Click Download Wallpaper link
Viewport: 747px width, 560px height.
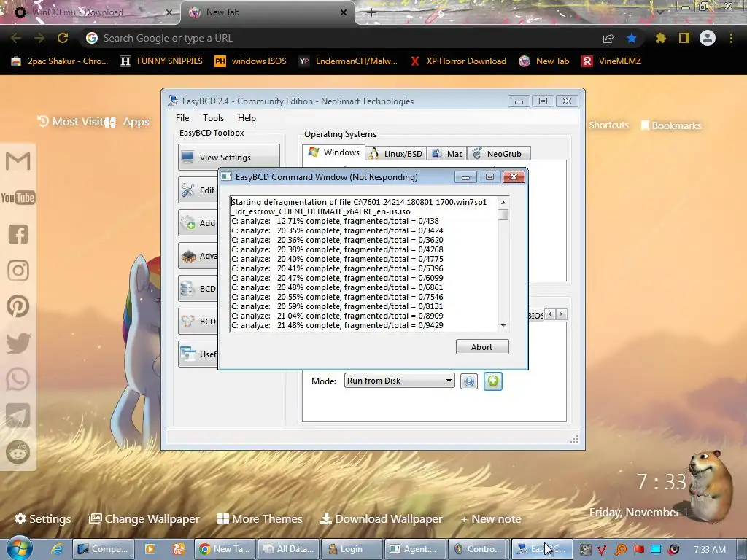coord(381,518)
